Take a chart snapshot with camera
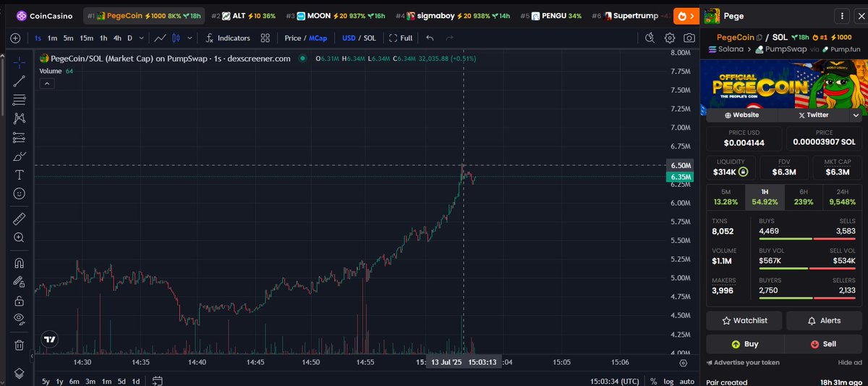868x386 pixels. 689,38
